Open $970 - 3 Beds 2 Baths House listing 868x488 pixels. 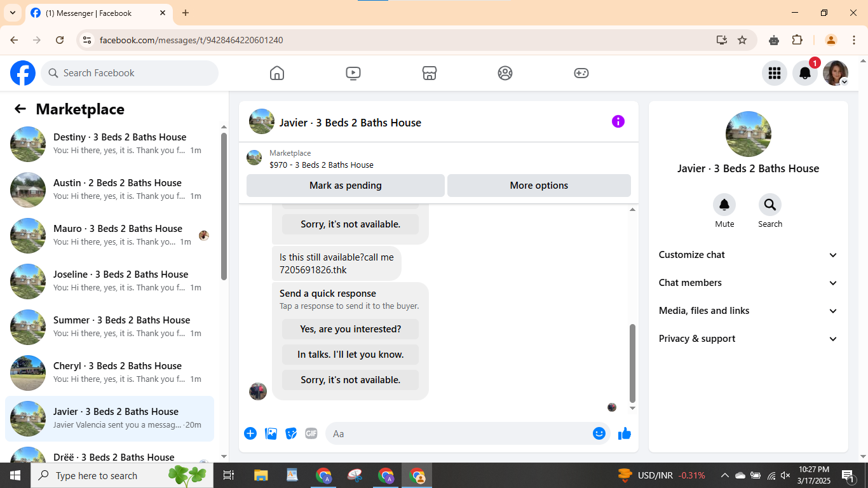point(322,165)
